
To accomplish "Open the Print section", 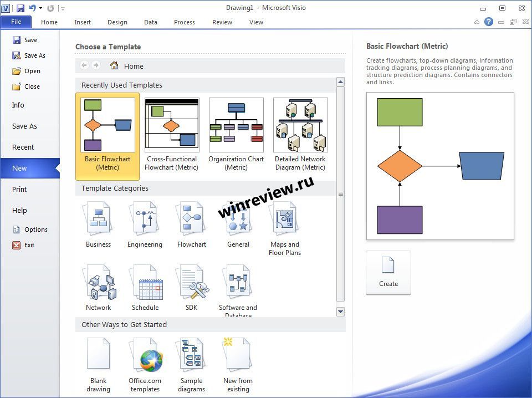I will [19, 190].
